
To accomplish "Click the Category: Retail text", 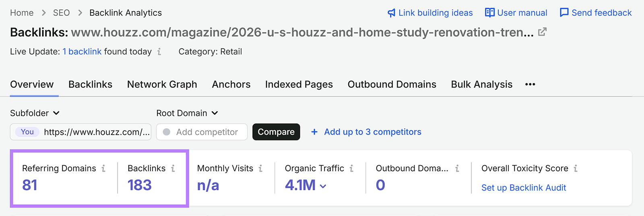I will 210,52.
